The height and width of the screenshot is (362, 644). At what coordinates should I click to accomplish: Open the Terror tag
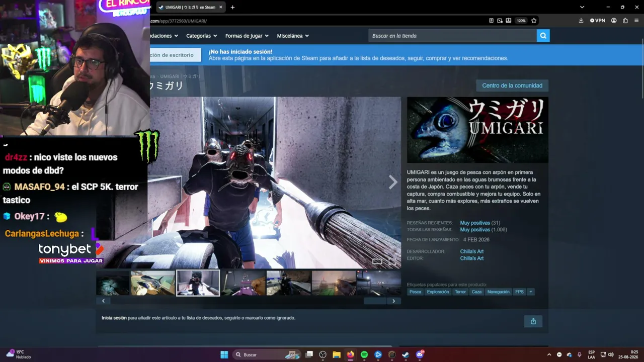pos(460,292)
